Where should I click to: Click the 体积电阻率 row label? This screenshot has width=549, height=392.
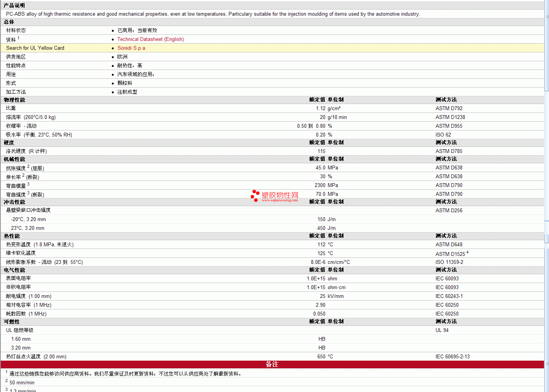(x=18, y=287)
